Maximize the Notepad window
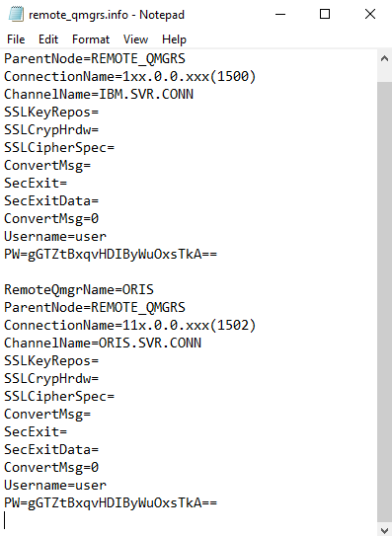Screen dimensions: 392x536 click(x=325, y=15)
